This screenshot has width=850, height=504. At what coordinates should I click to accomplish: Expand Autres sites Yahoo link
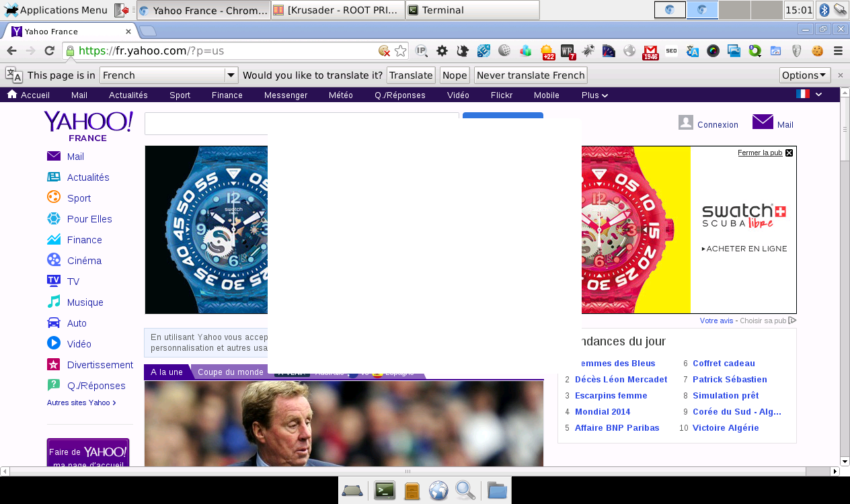(81, 403)
